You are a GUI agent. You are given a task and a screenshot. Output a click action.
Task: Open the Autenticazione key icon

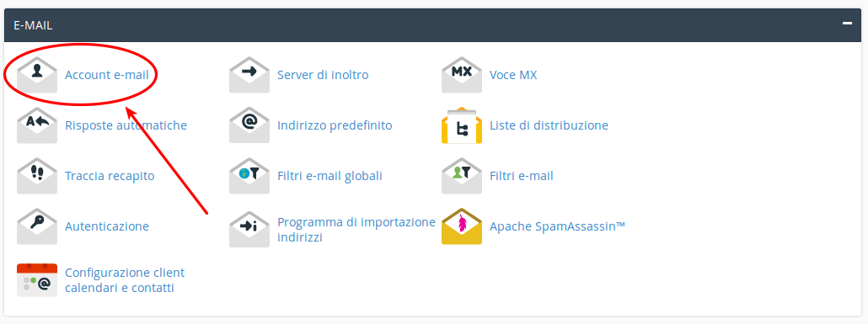click(x=37, y=226)
